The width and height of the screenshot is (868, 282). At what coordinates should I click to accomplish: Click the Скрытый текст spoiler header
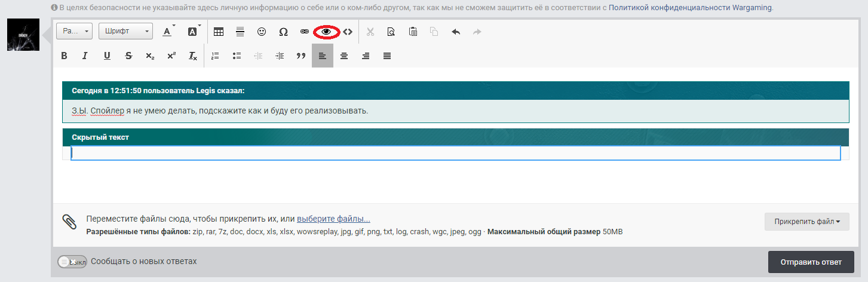pos(456,137)
